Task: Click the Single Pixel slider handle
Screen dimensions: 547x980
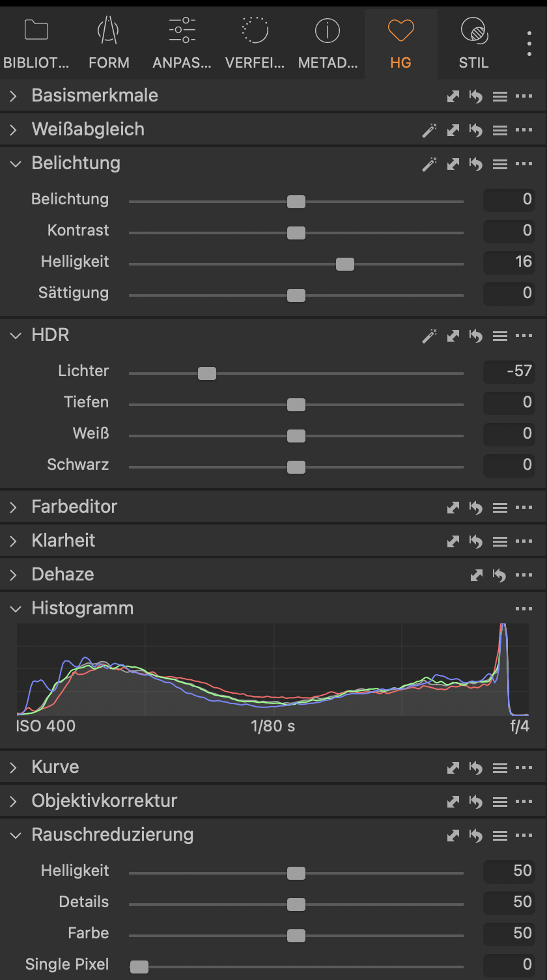Action: (139, 967)
